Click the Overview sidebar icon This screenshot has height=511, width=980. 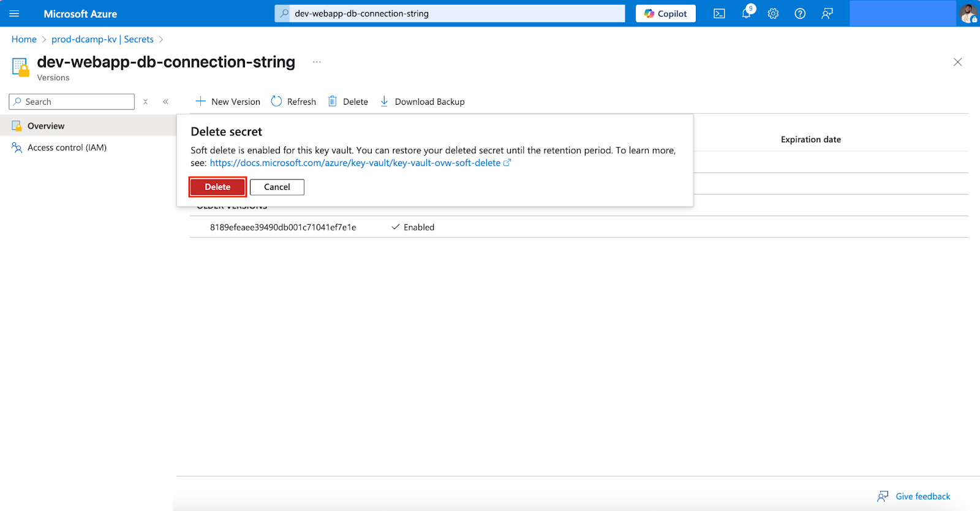click(17, 126)
